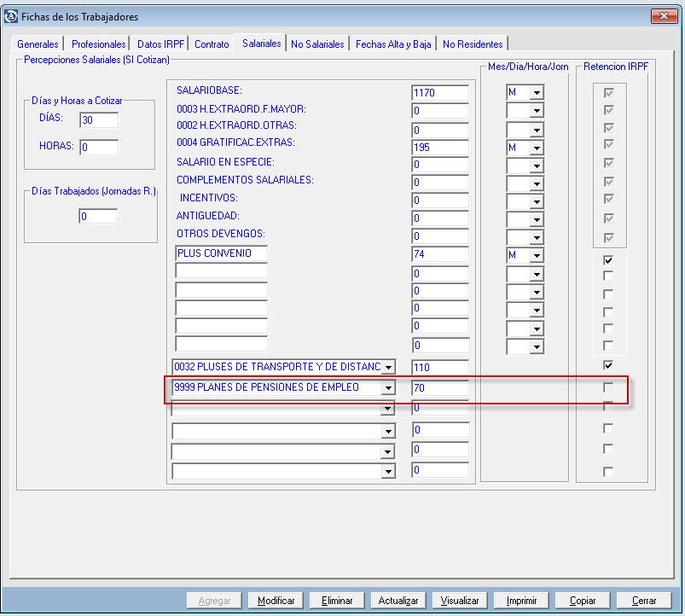Screen dimensions: 685x616
Task: Click the DÍAS input field
Action: (x=99, y=120)
